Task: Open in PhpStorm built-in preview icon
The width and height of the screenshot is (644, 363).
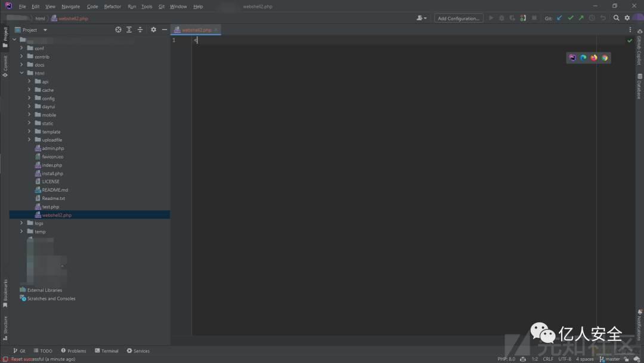Action: click(x=572, y=58)
